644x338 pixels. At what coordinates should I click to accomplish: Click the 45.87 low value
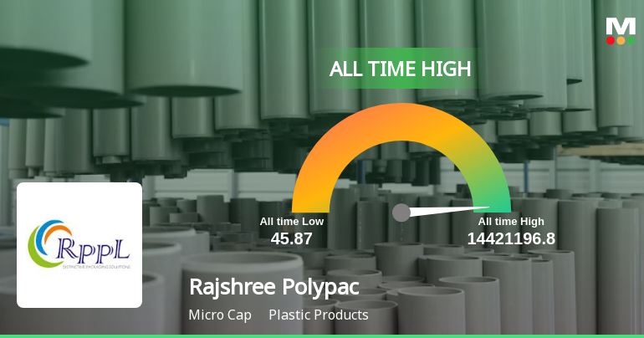pyautogui.click(x=291, y=238)
